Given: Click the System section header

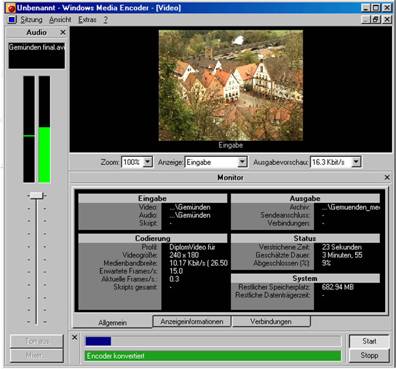Looking at the screenshot, I should [305, 278].
